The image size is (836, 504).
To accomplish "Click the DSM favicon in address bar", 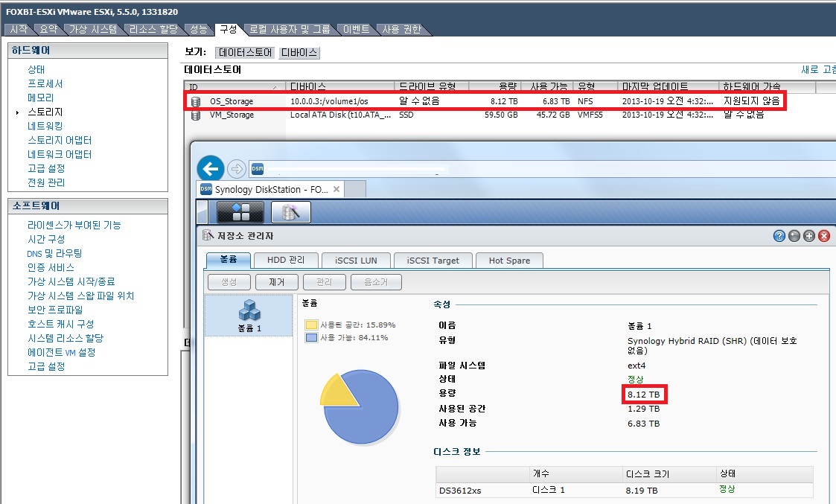I will click(258, 168).
